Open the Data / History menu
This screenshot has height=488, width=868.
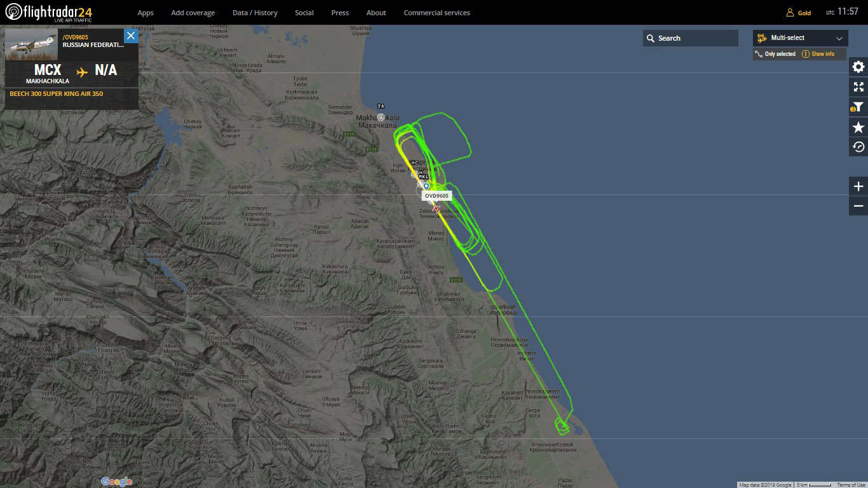click(255, 13)
